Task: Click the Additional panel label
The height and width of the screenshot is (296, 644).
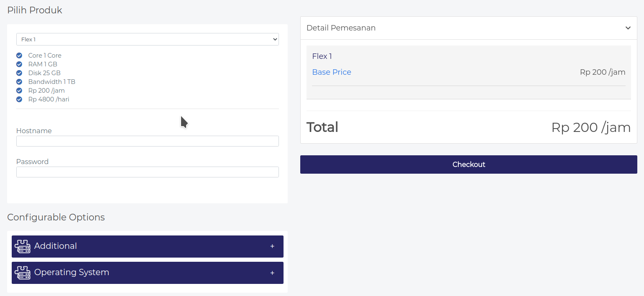Action: coord(56,246)
